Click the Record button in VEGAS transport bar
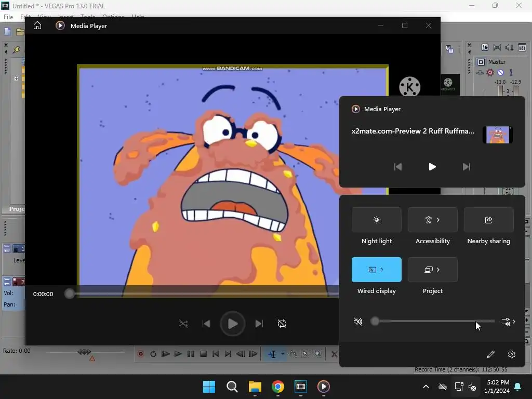Image resolution: width=532 pixels, height=399 pixels. (140, 354)
